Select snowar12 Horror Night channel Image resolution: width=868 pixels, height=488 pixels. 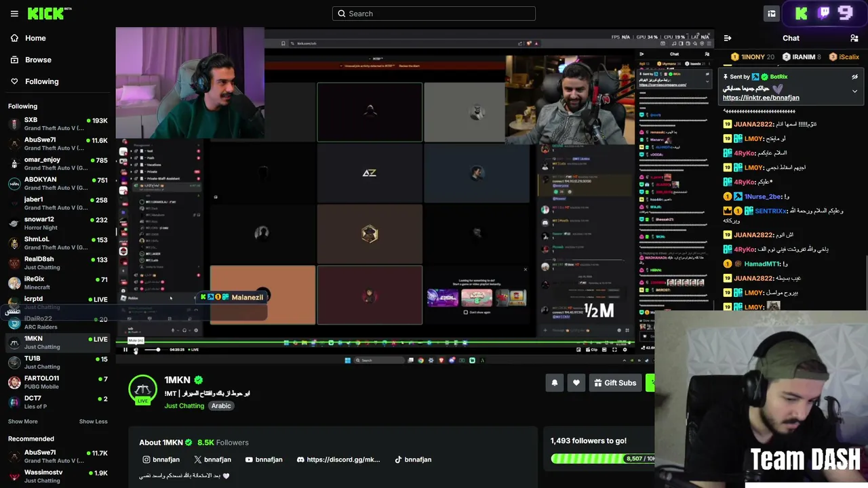pos(58,223)
